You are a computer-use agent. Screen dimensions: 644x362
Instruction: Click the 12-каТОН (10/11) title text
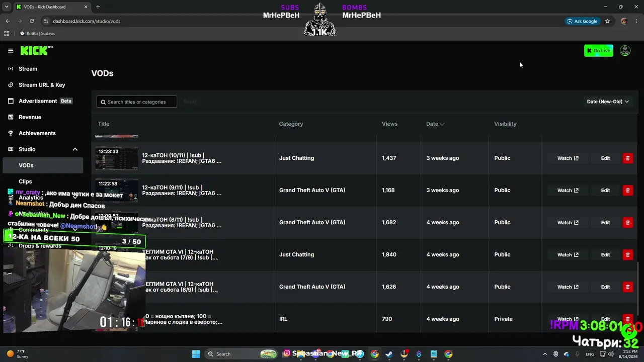pyautogui.click(x=182, y=158)
